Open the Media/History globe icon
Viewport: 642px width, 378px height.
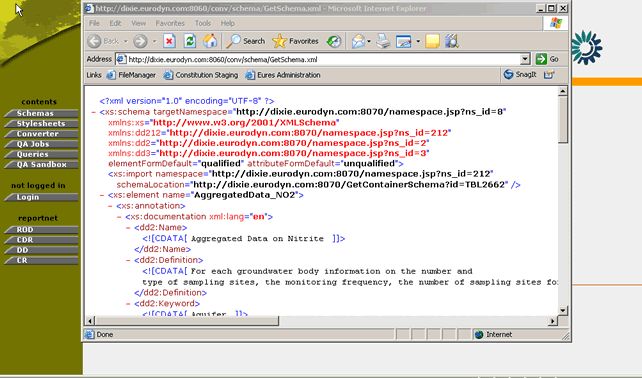pos(334,41)
